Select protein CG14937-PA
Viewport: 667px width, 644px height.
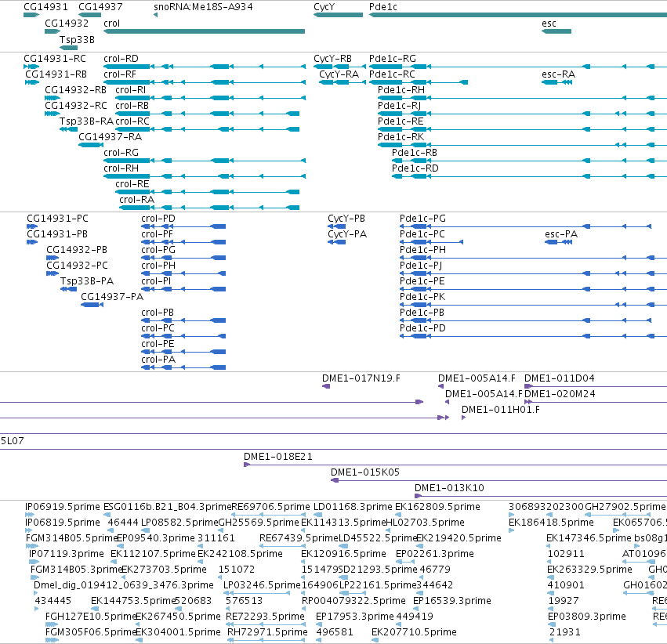(92, 305)
